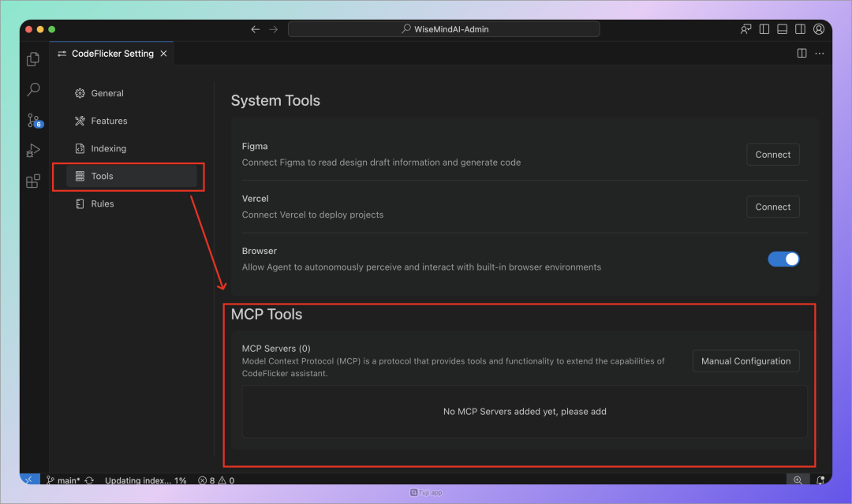
Task: Click the toggle panel layout icon in title bar
Action: click(x=782, y=28)
